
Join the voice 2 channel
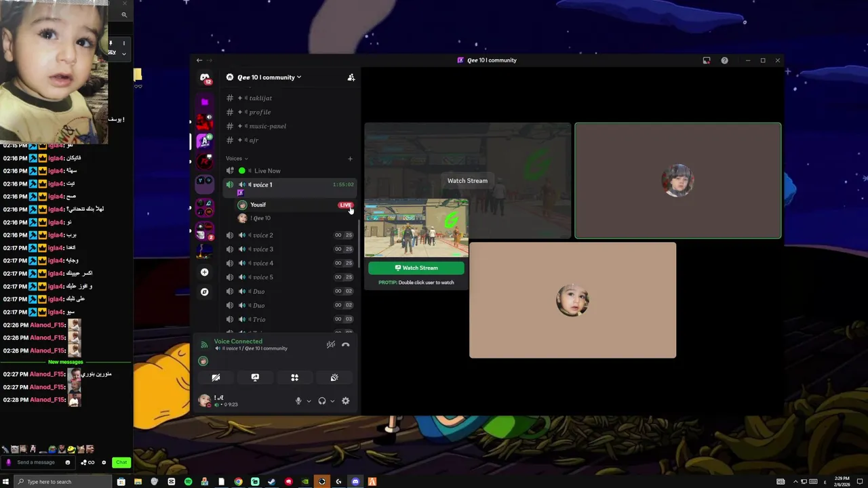click(290, 235)
